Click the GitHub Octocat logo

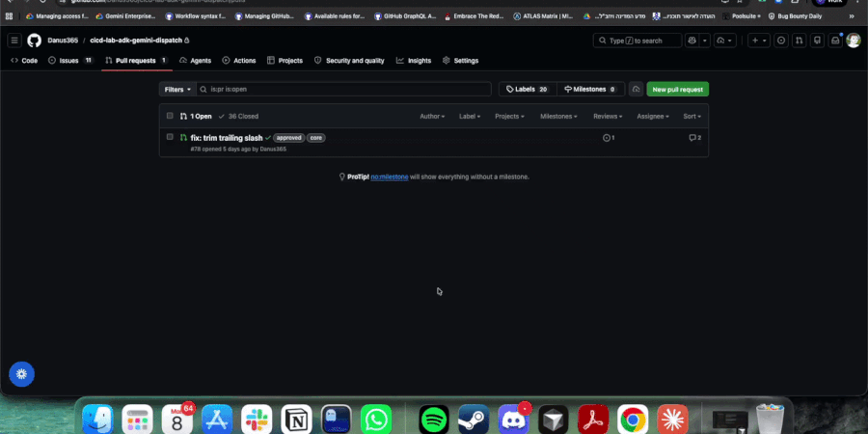[35, 41]
